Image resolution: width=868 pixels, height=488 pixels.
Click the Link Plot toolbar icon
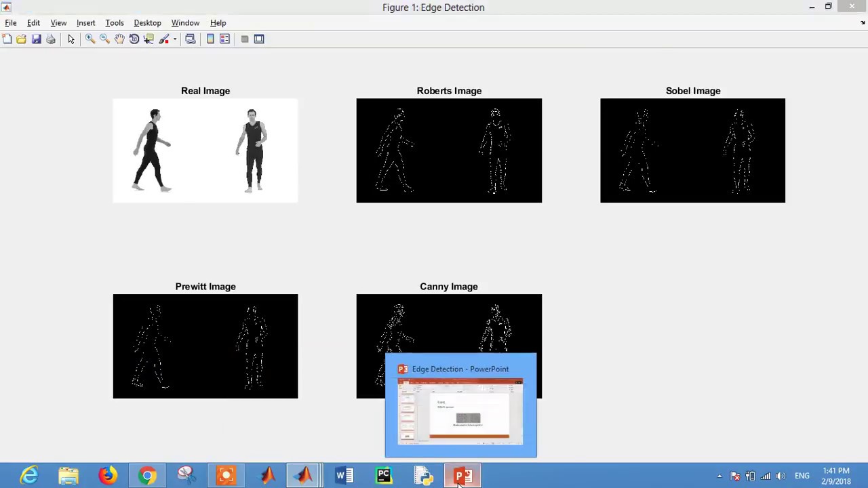point(191,39)
